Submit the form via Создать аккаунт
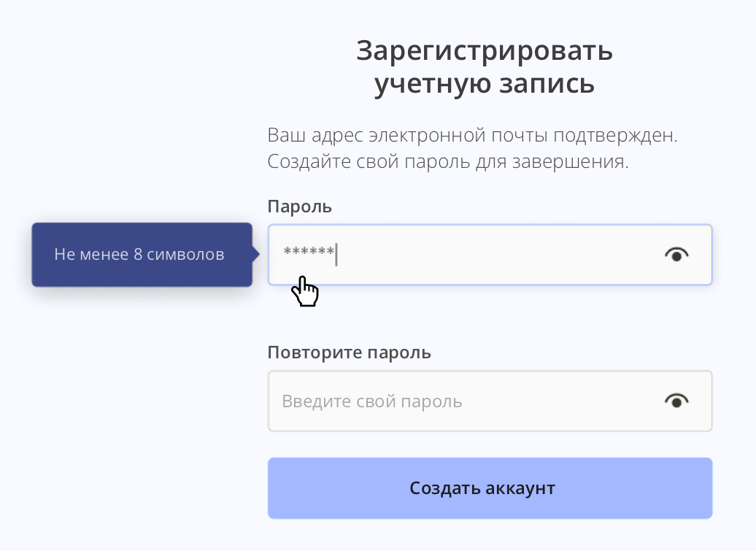 pos(490,488)
